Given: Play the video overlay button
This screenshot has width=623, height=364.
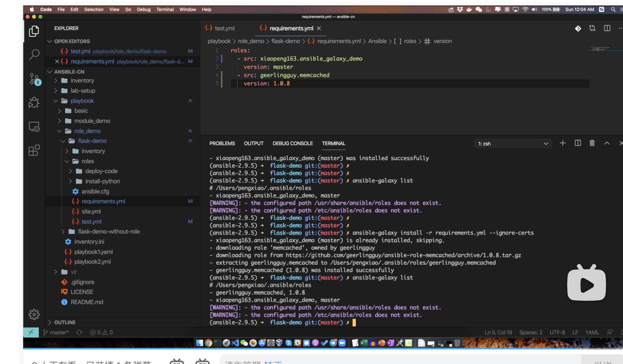Looking at the screenshot, I should [587, 285].
